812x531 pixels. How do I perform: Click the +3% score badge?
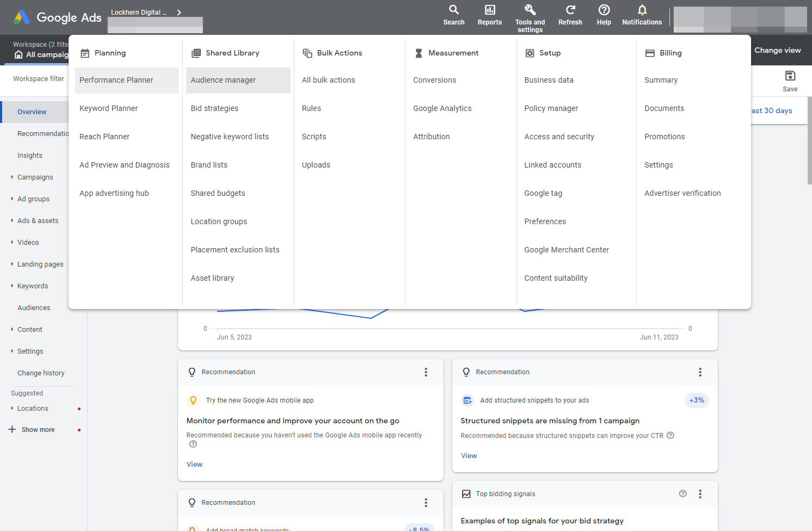pyautogui.click(x=697, y=400)
